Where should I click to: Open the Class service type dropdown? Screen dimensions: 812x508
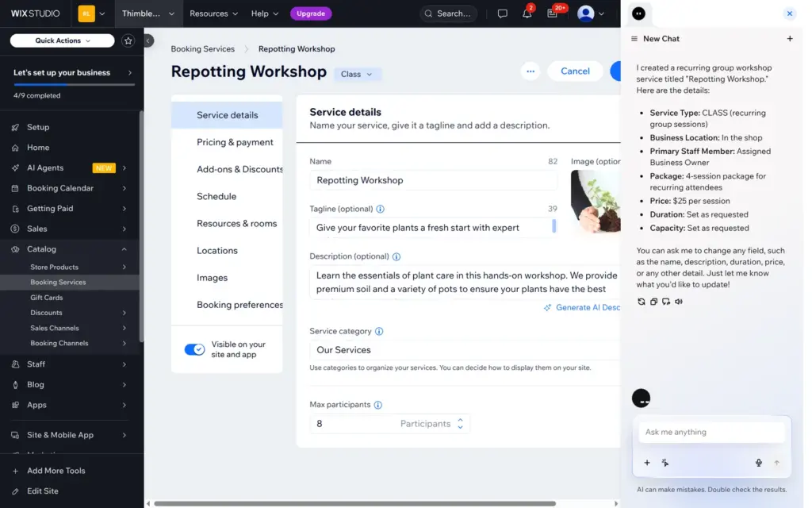pos(357,74)
